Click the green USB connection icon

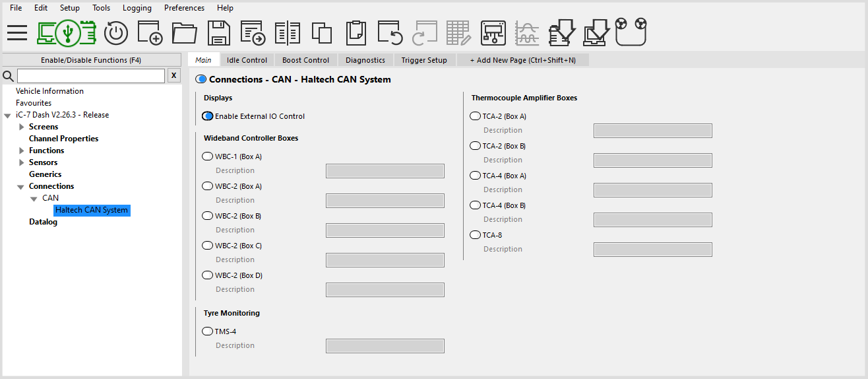(x=67, y=32)
